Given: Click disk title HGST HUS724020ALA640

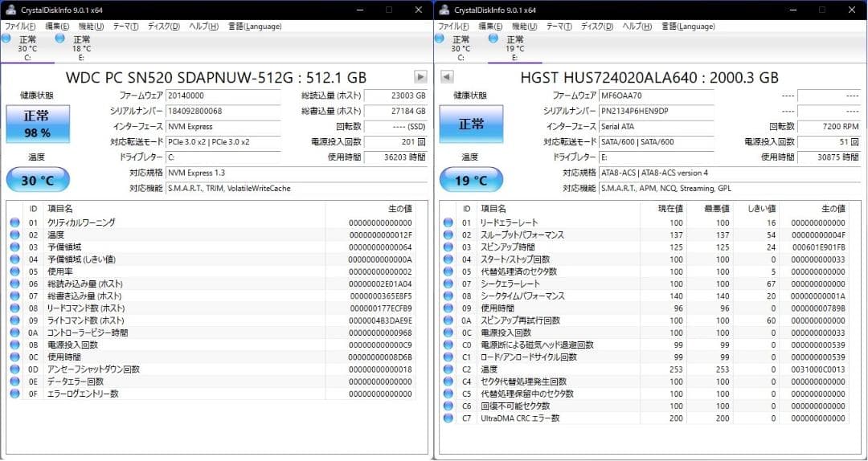Looking at the screenshot, I should point(650,77).
